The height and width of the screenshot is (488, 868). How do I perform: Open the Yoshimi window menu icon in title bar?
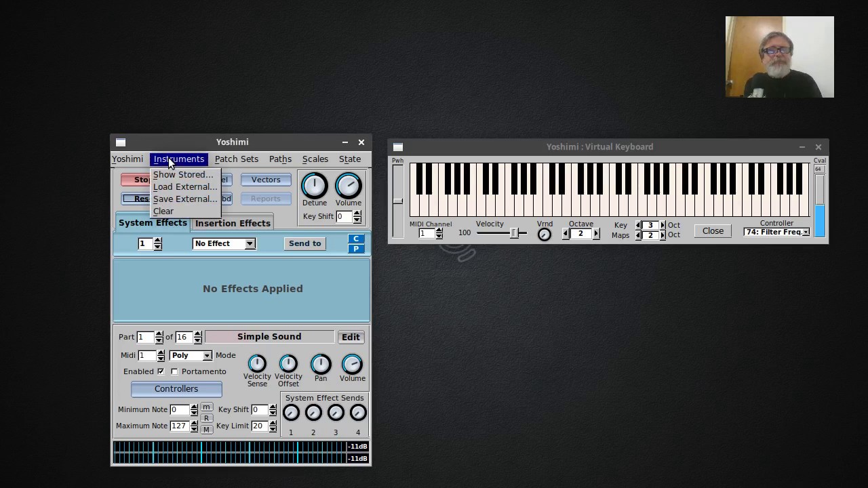[x=121, y=142]
